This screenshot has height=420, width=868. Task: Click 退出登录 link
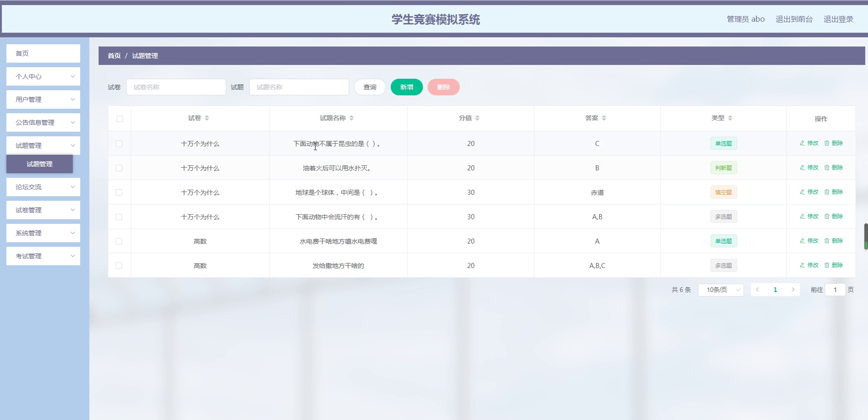(839, 19)
